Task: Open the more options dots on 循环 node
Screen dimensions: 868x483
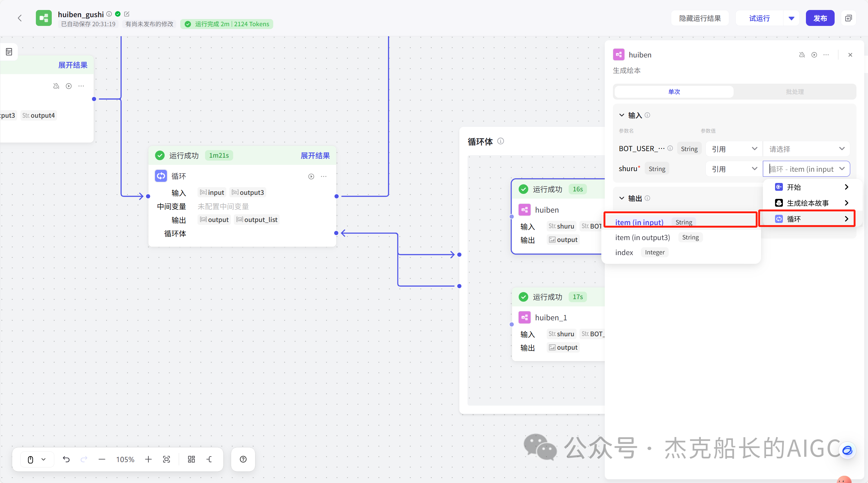Action: pyautogui.click(x=324, y=176)
